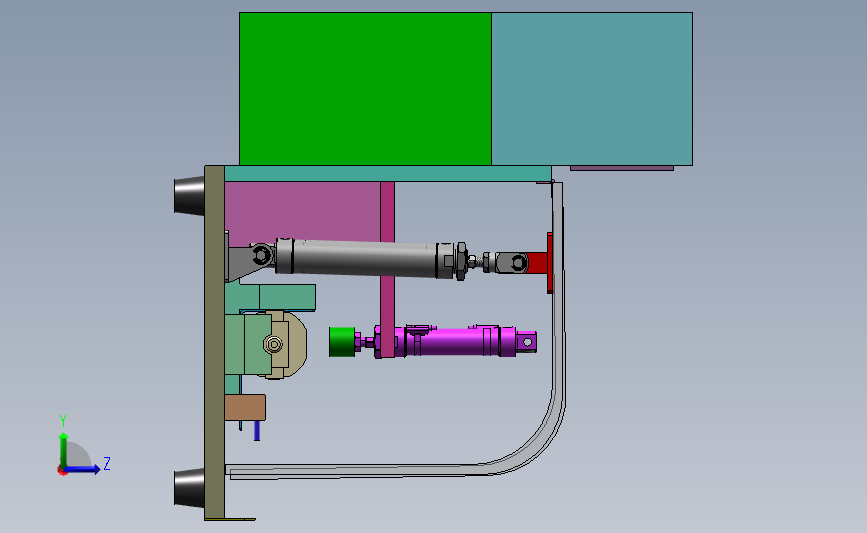Select the top black rubber foot
The width and height of the screenshot is (867, 533).
point(190,195)
